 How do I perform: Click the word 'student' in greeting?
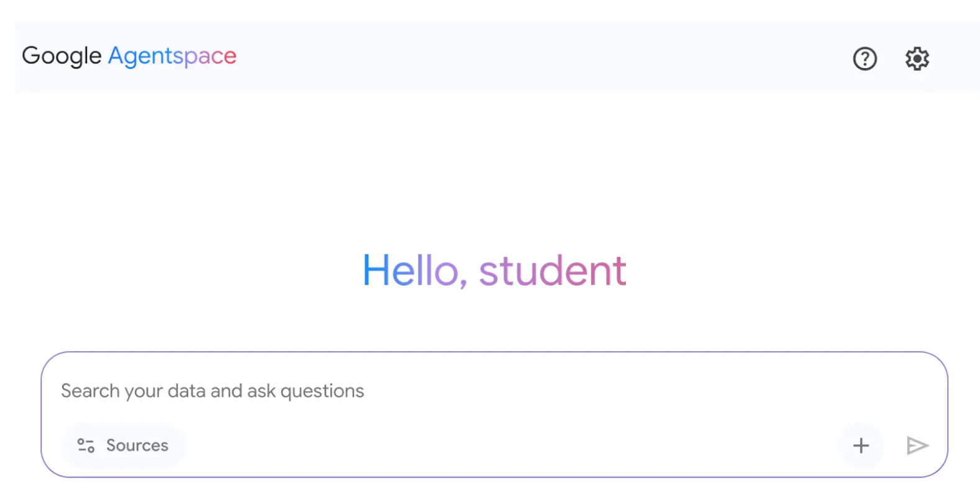(552, 271)
